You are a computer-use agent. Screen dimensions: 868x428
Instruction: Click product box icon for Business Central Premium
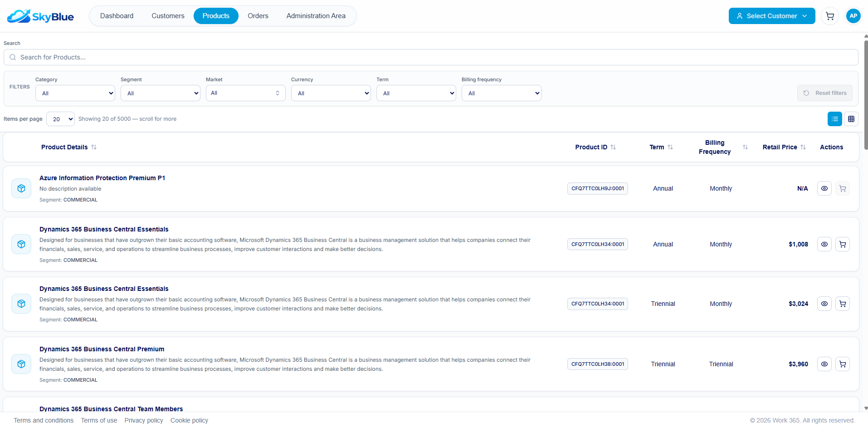(x=21, y=364)
